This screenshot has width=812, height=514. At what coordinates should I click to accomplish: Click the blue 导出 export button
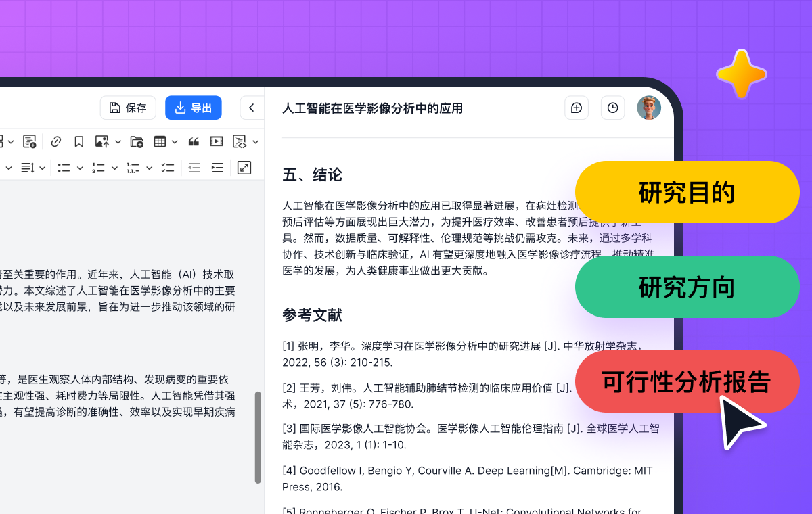[193, 108]
